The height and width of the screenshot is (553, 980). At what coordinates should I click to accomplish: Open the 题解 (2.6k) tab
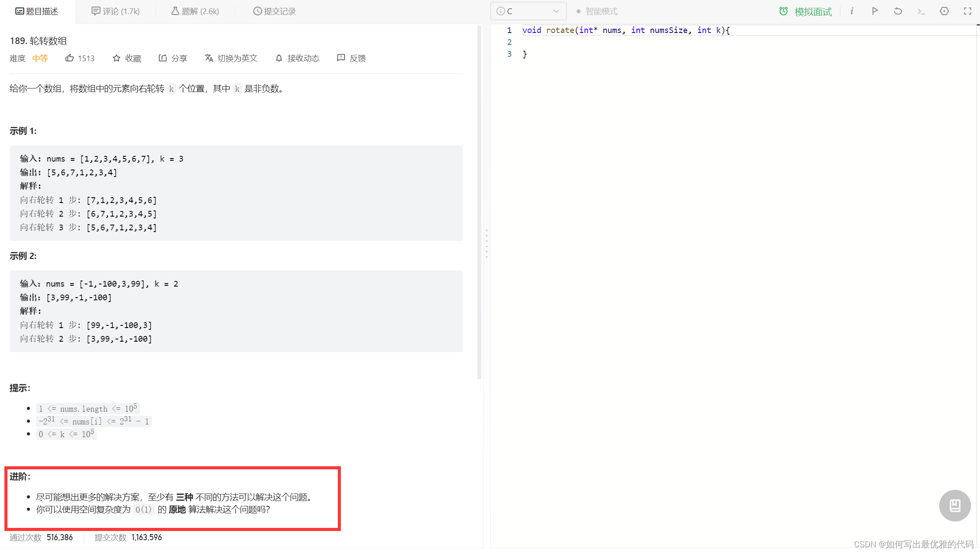pos(195,11)
